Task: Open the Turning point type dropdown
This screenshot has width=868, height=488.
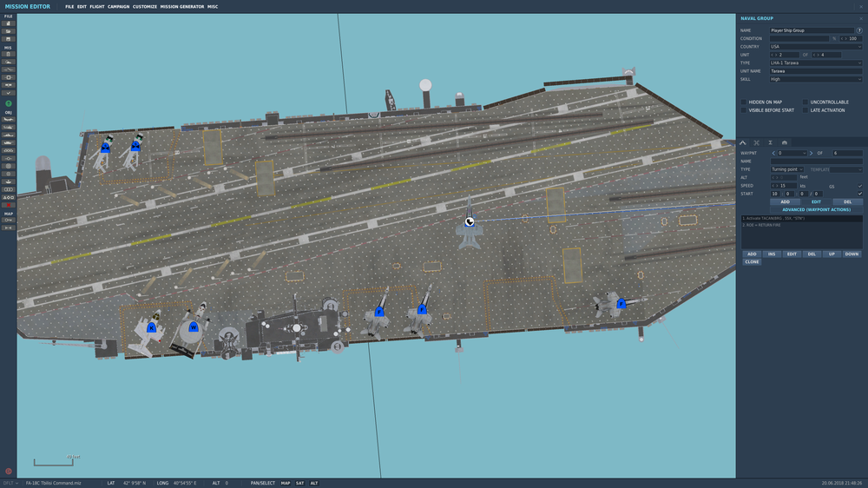Action: (786, 169)
